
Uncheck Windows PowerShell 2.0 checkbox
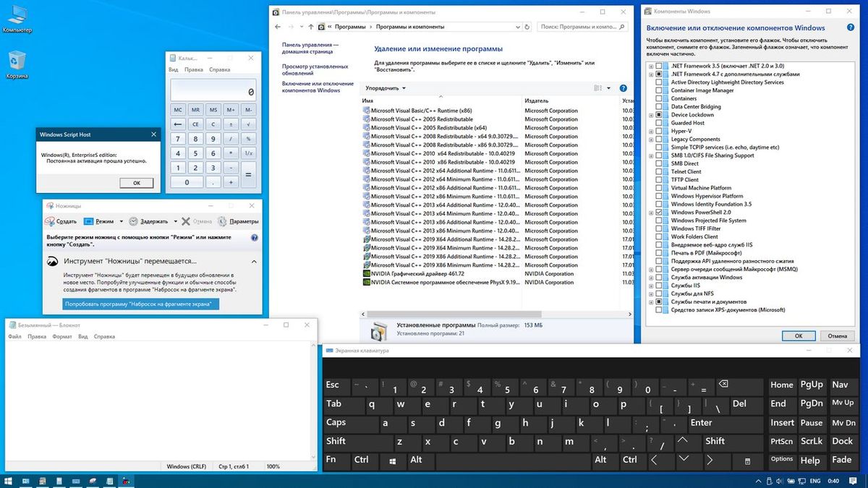click(658, 213)
